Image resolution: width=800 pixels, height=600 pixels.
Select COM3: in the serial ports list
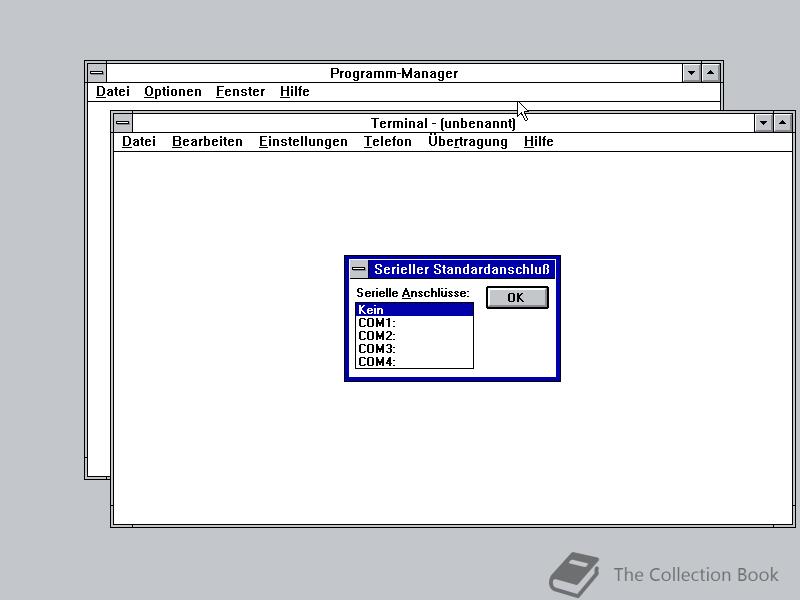414,349
